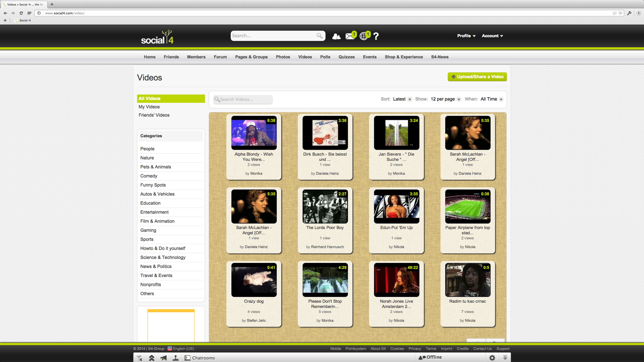The height and width of the screenshot is (362, 644).
Task: Open The Lords Poor Boy video thumbnail
Action: click(325, 206)
